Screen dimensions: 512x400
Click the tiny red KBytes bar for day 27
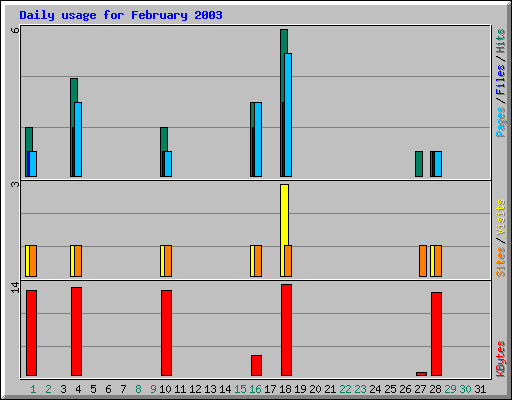[421, 374]
